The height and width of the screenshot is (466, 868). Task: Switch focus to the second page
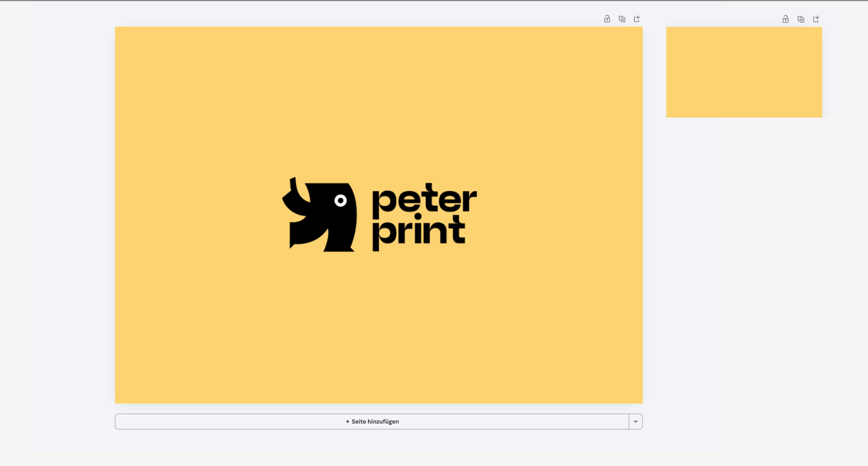coord(744,72)
